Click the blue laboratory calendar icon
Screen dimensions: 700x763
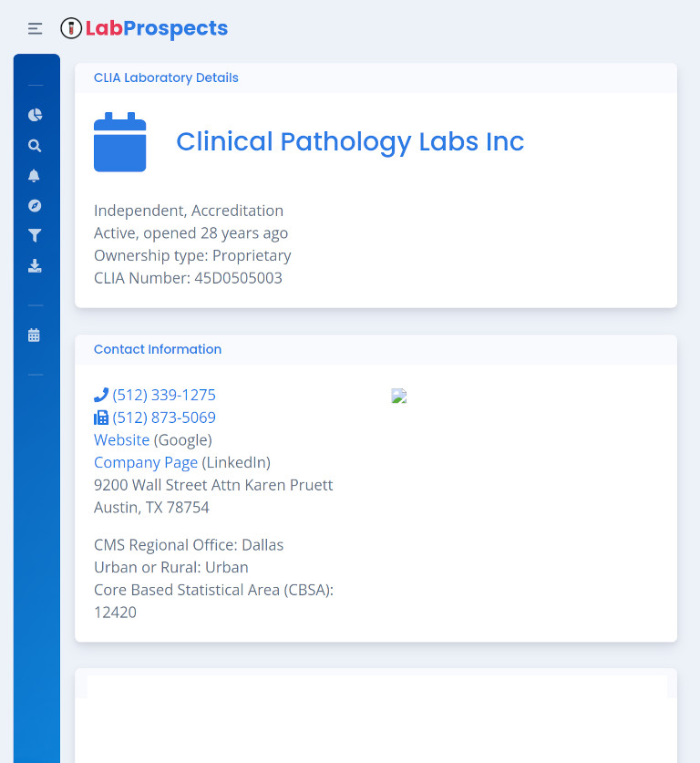tap(119, 141)
